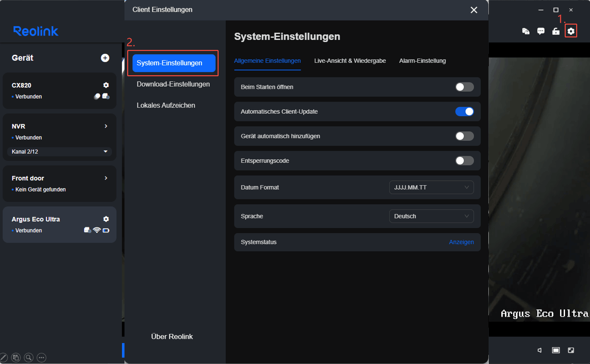Switch to Live-Ansicht & Wiedergabe tab
Screen dimensions: 590x364
[350, 61]
